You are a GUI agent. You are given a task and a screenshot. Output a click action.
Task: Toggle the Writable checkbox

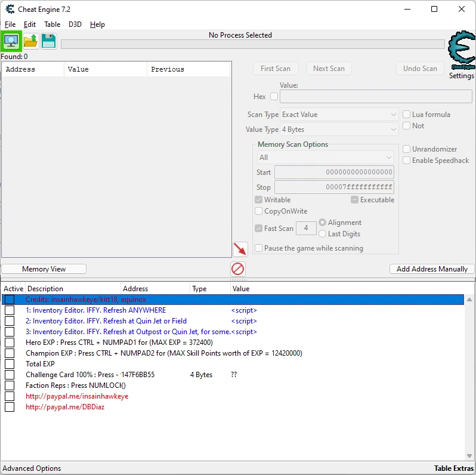(259, 200)
